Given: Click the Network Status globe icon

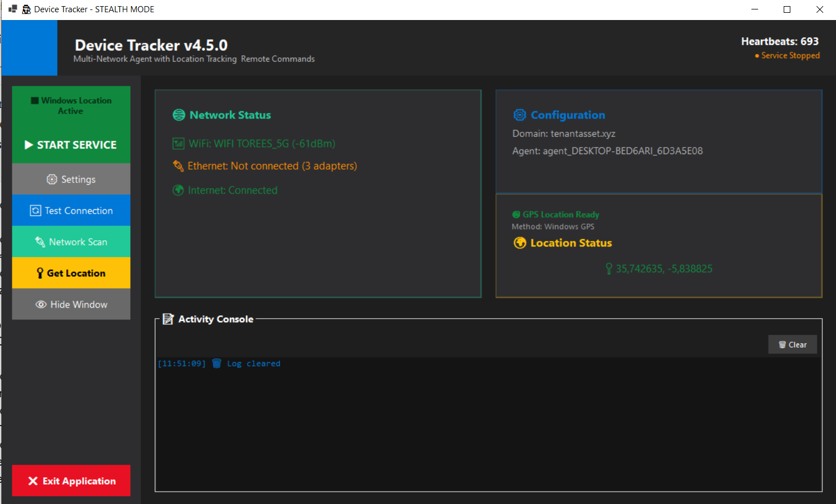Looking at the screenshot, I should tap(179, 115).
